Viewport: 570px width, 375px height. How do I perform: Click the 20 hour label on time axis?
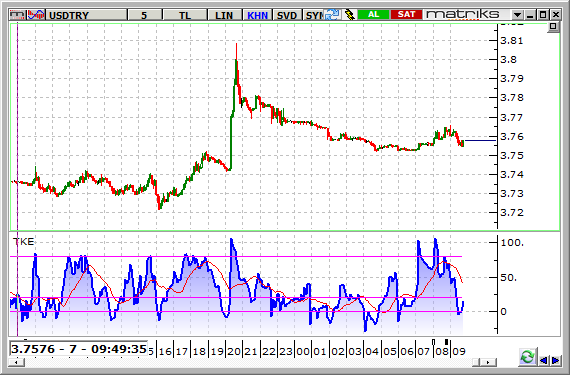234,351
